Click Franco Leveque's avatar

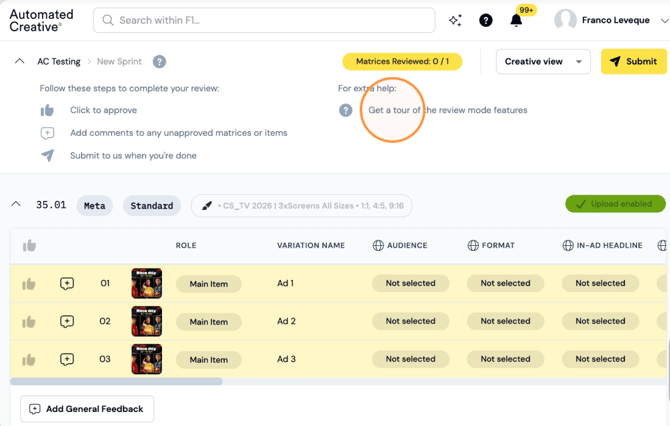[x=565, y=20]
